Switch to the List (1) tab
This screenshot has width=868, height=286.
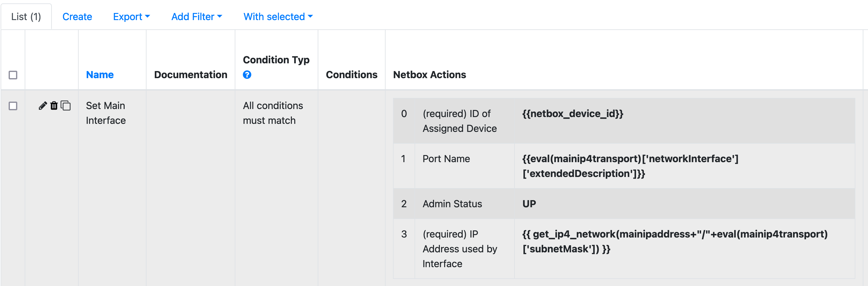(26, 17)
